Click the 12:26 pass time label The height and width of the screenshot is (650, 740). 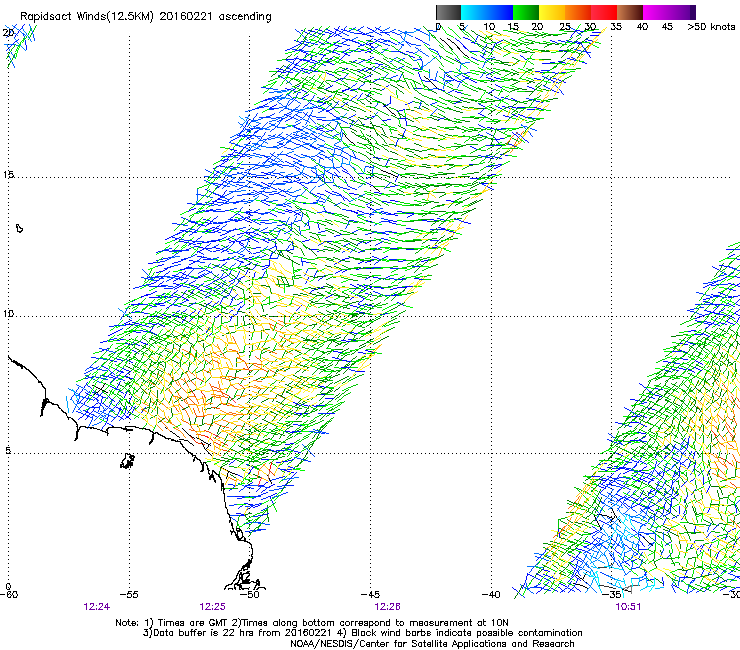pyautogui.click(x=387, y=607)
